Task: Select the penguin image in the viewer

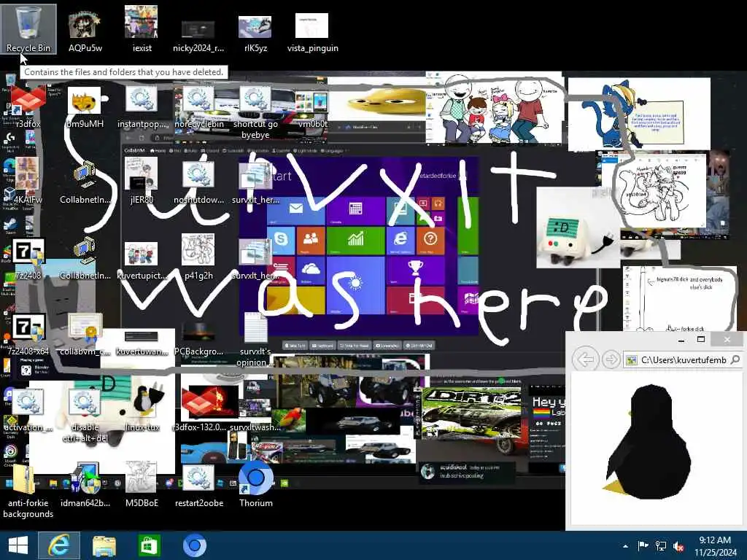Action: [x=649, y=442]
